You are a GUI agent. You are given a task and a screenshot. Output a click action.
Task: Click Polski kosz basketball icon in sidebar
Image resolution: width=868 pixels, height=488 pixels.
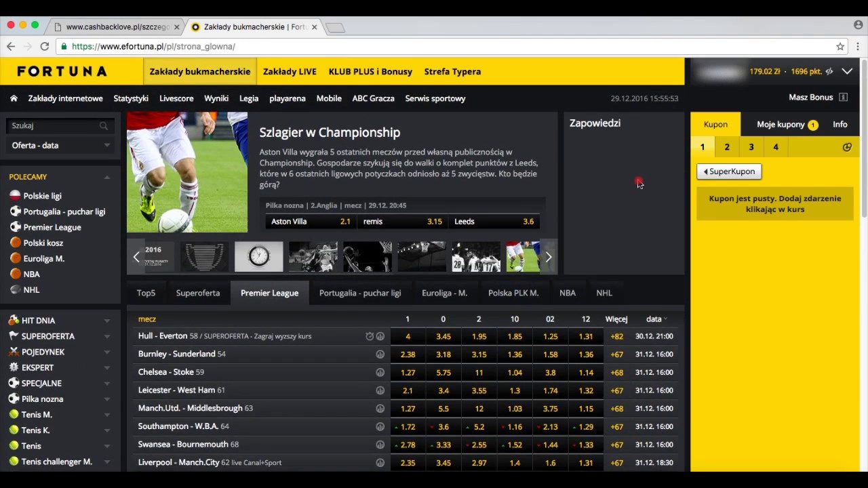pos(15,243)
